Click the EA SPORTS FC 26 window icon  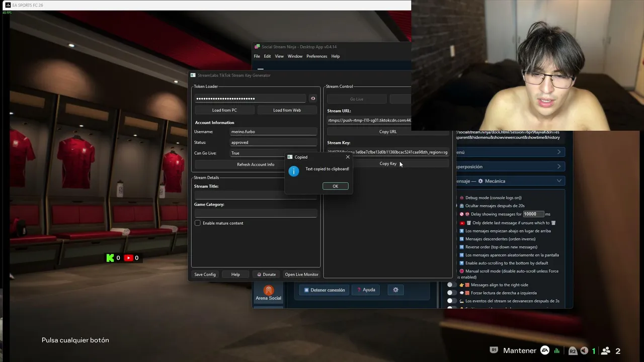(8, 5)
